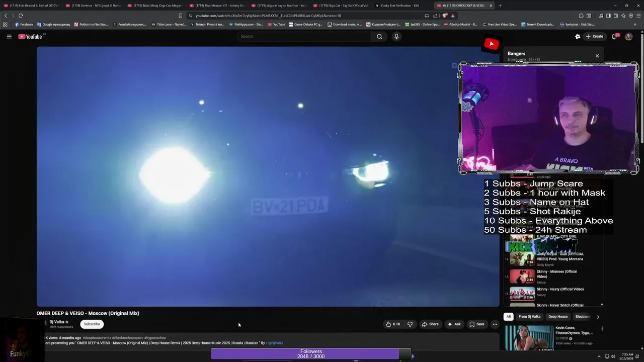Viewport: 644px width, 362px height.
Task: Go back with browser back arrow
Action: point(6,16)
